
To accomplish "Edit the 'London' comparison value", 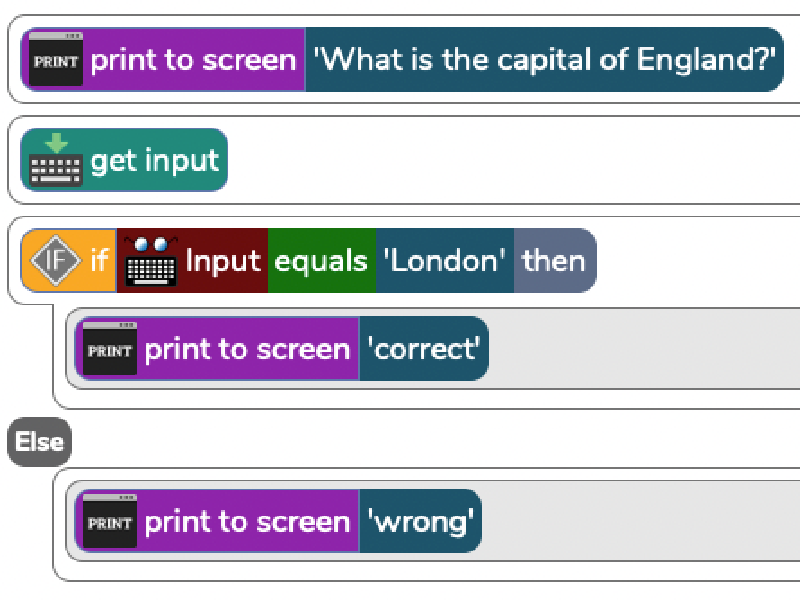I will 445,260.
